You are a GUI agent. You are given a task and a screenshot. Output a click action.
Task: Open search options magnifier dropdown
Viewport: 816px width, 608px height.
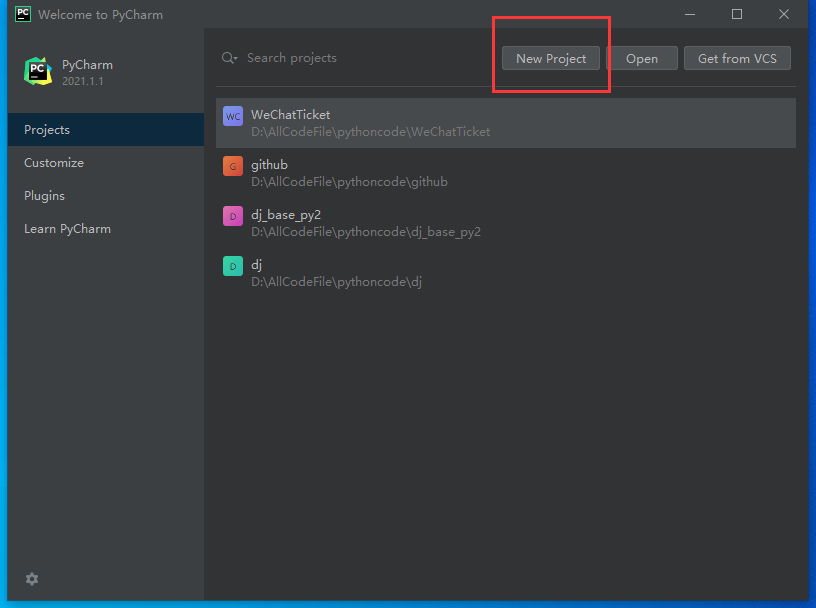[x=230, y=58]
